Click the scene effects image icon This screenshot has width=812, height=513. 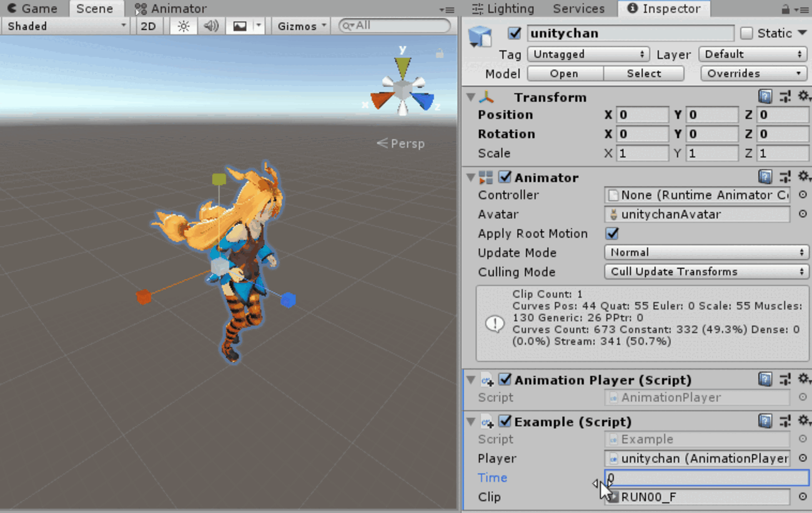[x=240, y=26]
